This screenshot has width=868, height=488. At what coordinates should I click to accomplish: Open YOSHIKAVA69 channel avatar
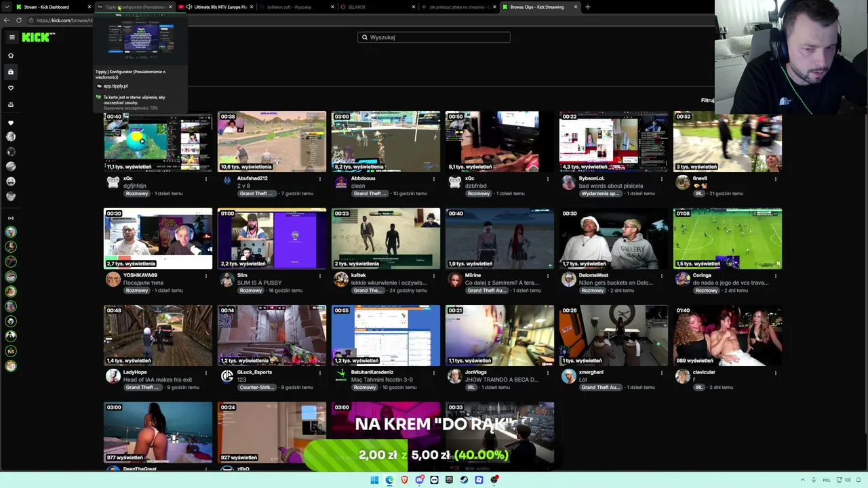pos(113,279)
